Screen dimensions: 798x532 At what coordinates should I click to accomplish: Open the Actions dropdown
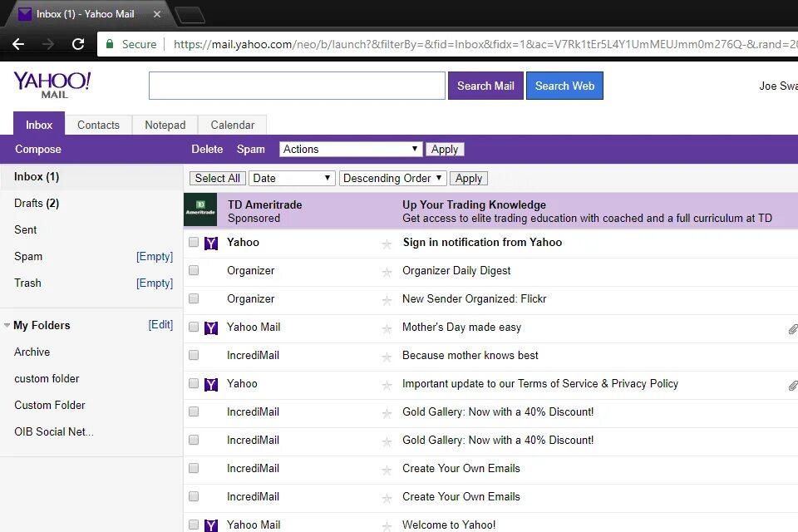(351, 149)
